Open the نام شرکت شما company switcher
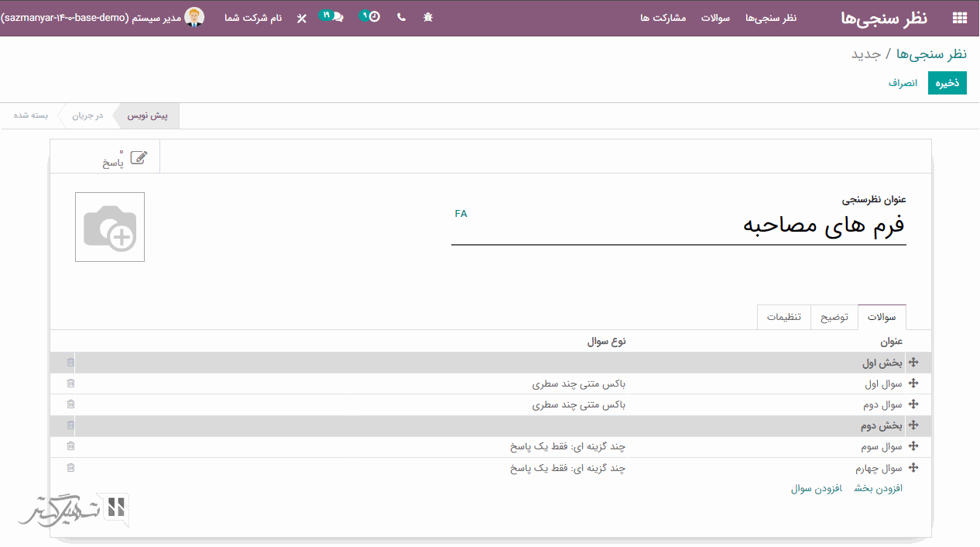This screenshot has width=980, height=547. pyautogui.click(x=253, y=17)
